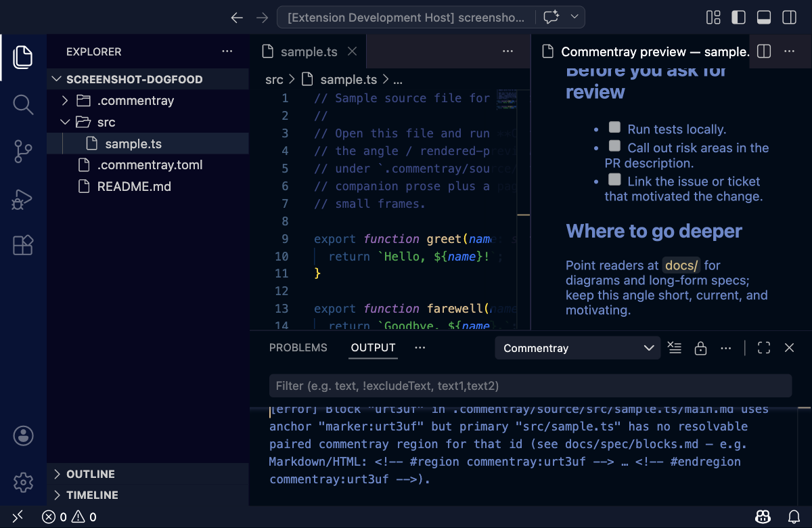Open the Explorer view in the activity bar
The width and height of the screenshot is (812, 528).
pyautogui.click(x=23, y=57)
